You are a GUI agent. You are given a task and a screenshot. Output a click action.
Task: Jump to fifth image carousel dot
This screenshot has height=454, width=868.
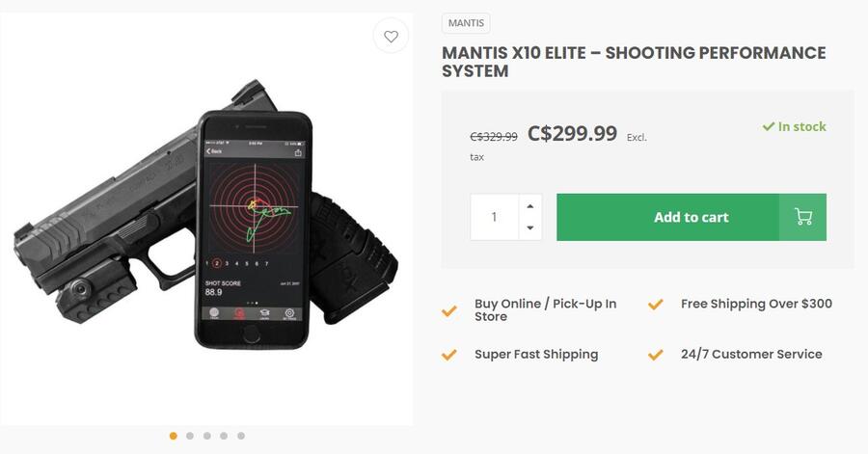[241, 436]
